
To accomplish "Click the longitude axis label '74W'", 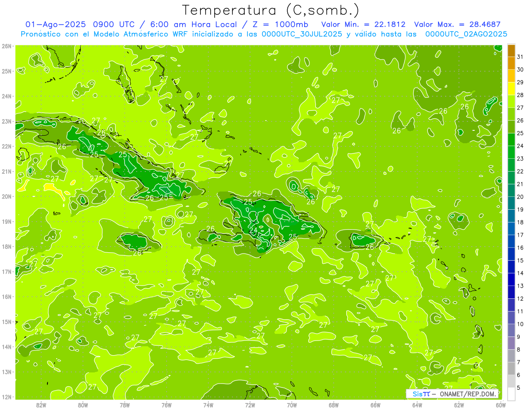I will [x=208, y=404].
